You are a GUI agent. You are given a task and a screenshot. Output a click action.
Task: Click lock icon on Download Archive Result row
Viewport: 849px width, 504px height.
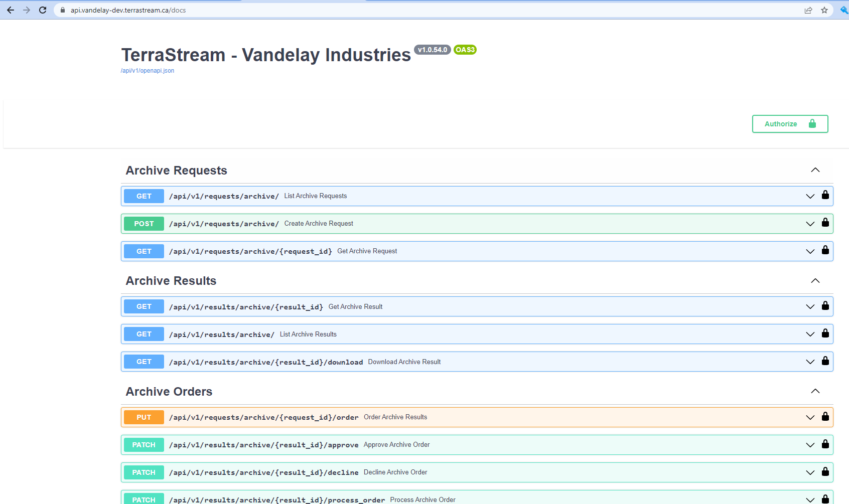click(x=825, y=361)
